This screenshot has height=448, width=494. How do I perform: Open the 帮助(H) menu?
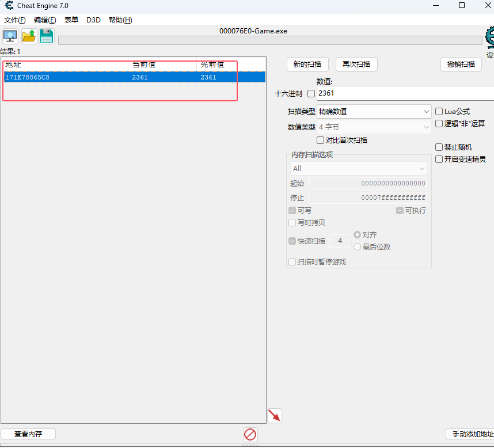point(120,20)
